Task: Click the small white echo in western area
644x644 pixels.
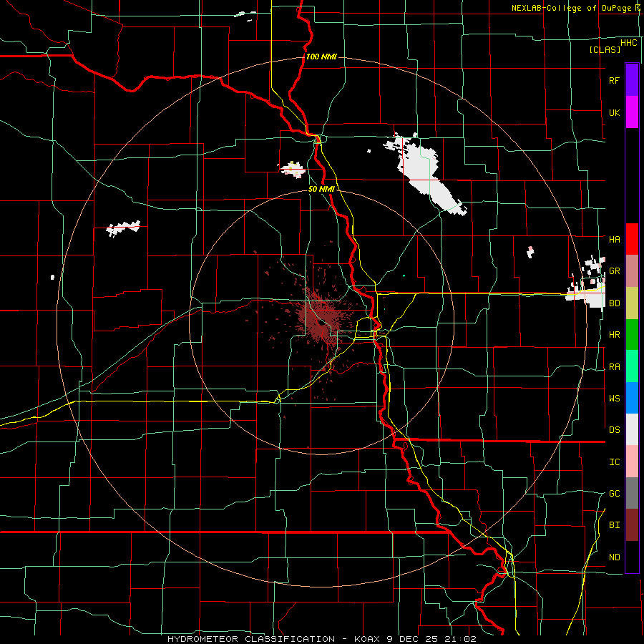Action: [123, 228]
